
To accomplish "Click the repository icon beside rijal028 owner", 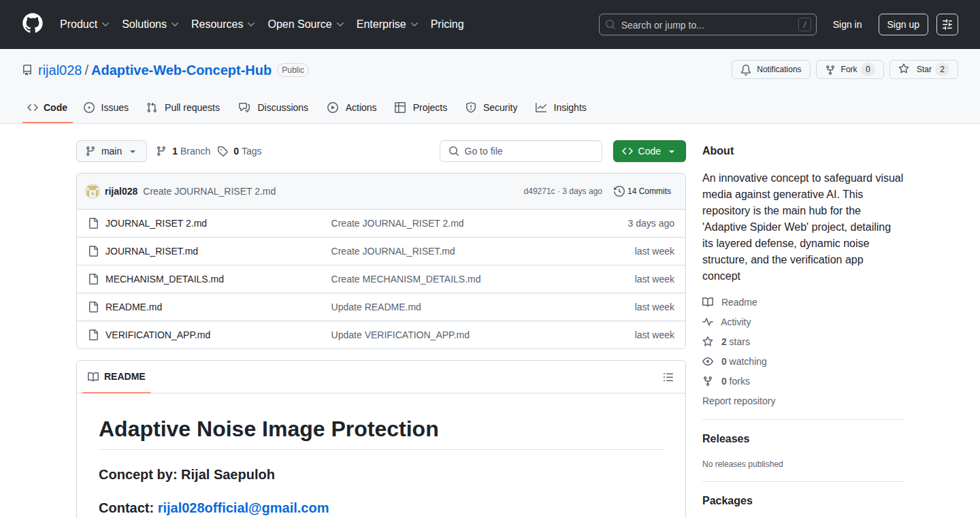I will 27,70.
